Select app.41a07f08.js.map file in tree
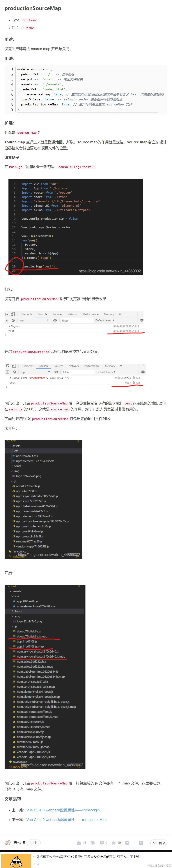This screenshot has width=172, height=868. point(30,647)
